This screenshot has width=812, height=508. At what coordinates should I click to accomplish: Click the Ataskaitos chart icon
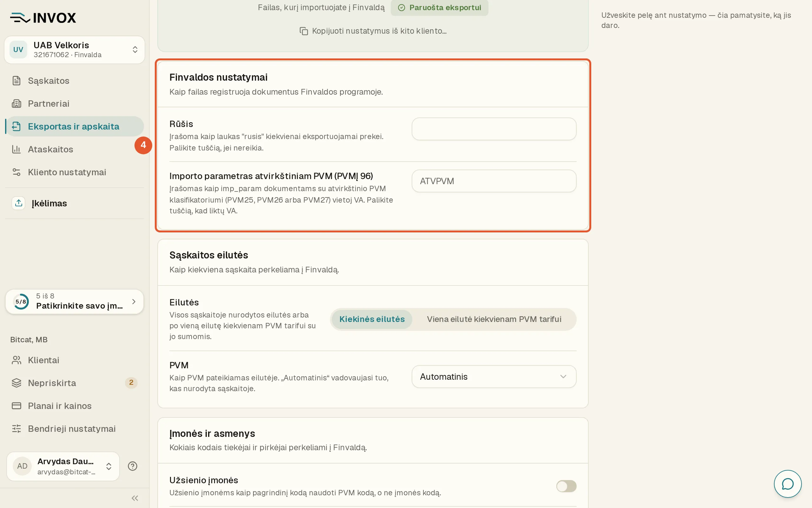coord(16,149)
